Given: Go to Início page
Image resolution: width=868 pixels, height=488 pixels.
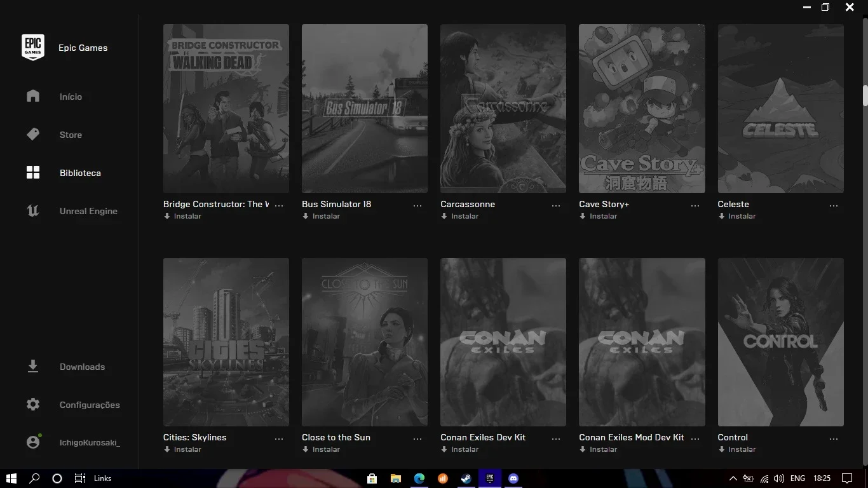Looking at the screenshot, I should point(71,97).
